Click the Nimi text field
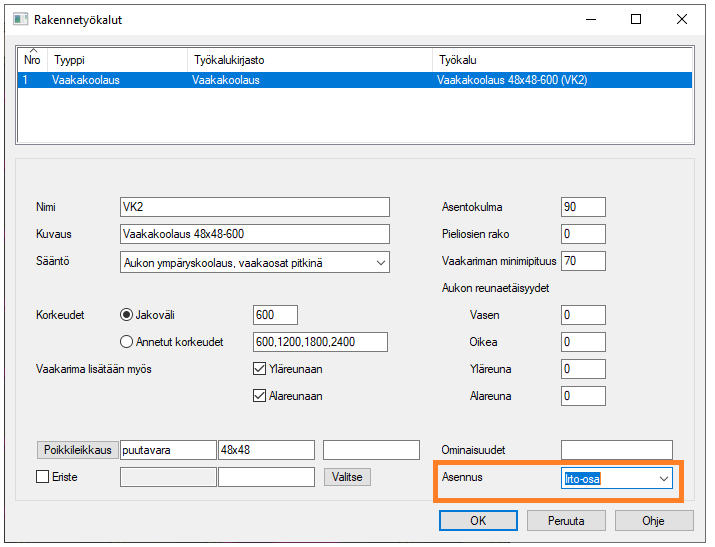The width and height of the screenshot is (715, 547). (254, 207)
